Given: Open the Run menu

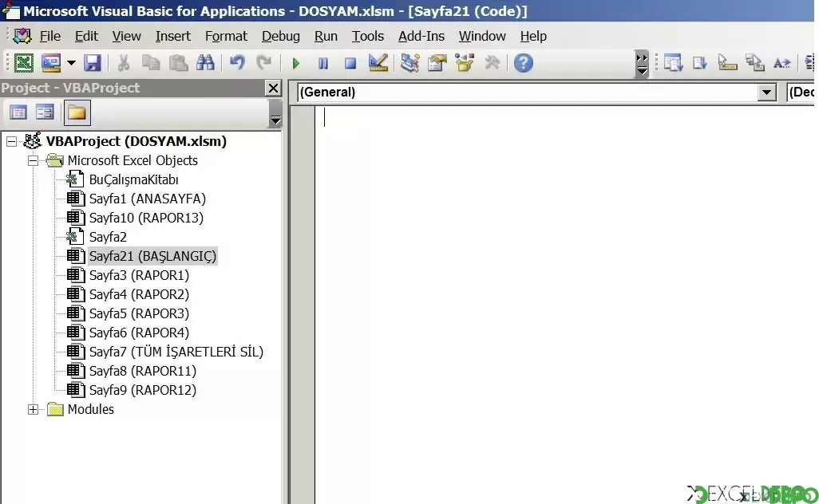Looking at the screenshot, I should pos(326,36).
